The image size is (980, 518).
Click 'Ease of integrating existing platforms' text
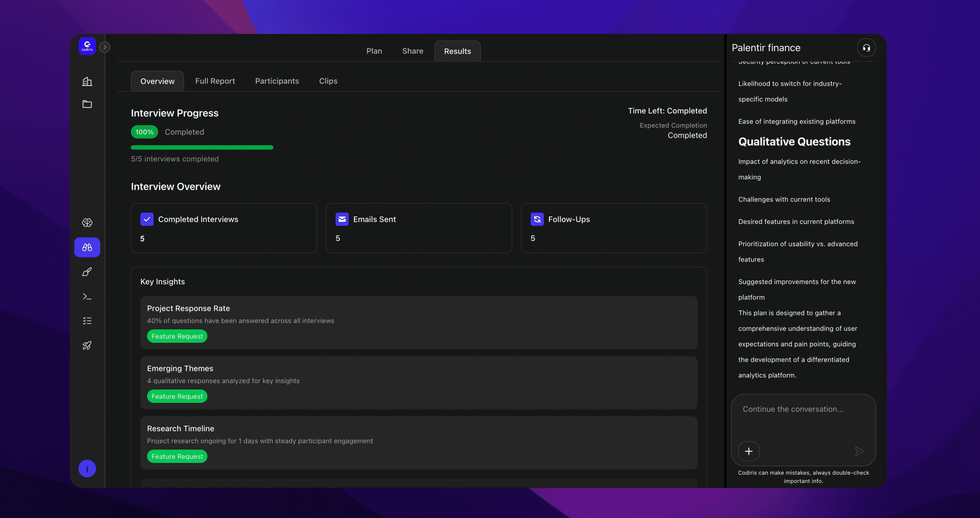(797, 122)
